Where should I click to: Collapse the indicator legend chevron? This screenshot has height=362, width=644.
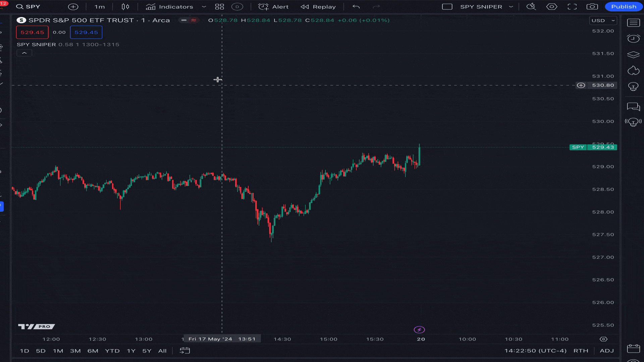(24, 53)
